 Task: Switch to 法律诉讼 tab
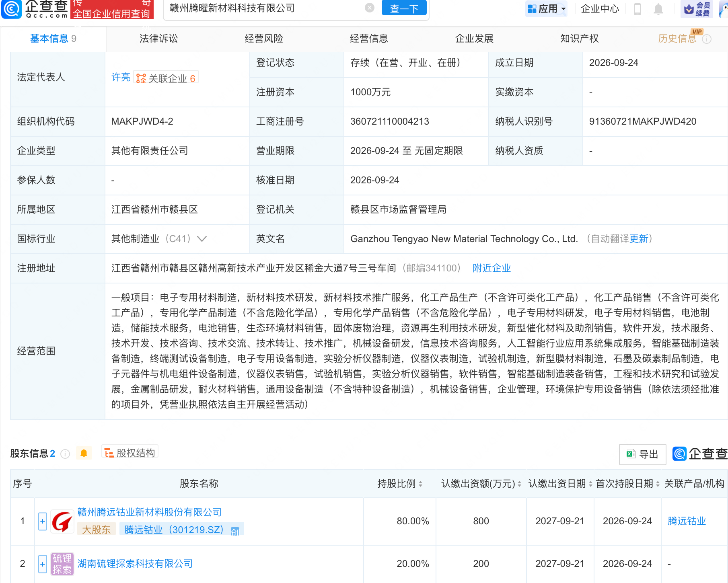coord(158,39)
